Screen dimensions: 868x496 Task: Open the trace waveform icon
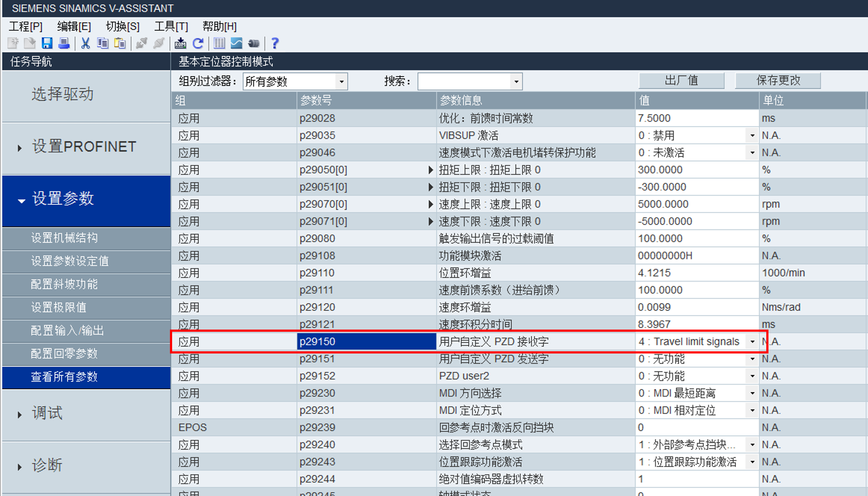tap(236, 43)
